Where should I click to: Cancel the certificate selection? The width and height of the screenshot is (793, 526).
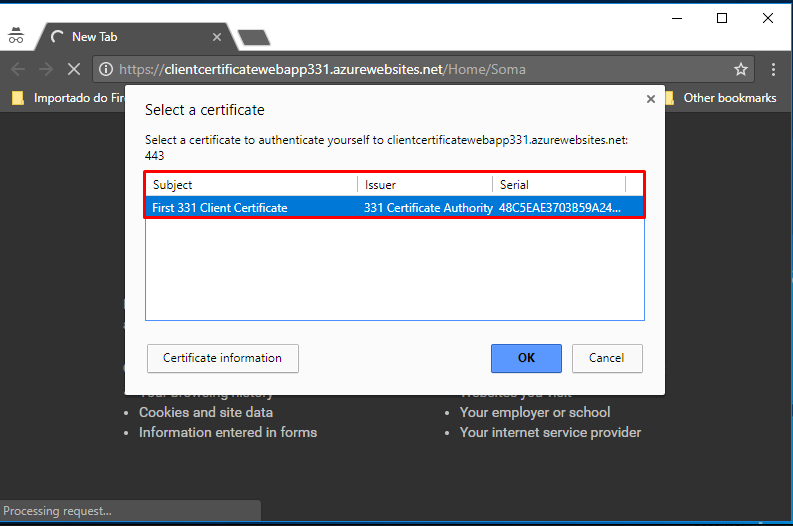click(607, 358)
